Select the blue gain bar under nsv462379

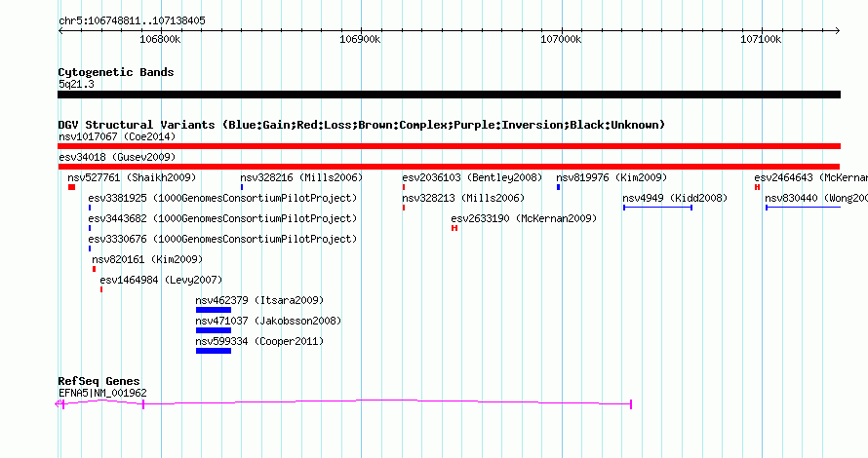(214, 310)
